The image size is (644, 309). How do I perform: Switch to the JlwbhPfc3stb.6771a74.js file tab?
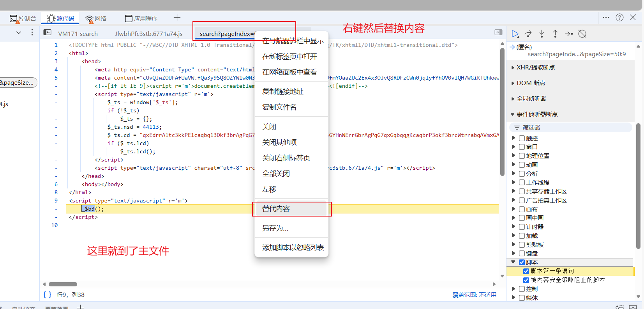tap(149, 34)
